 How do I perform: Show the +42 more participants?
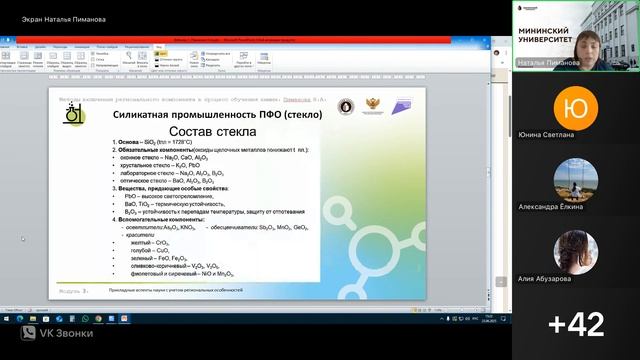pos(576,324)
